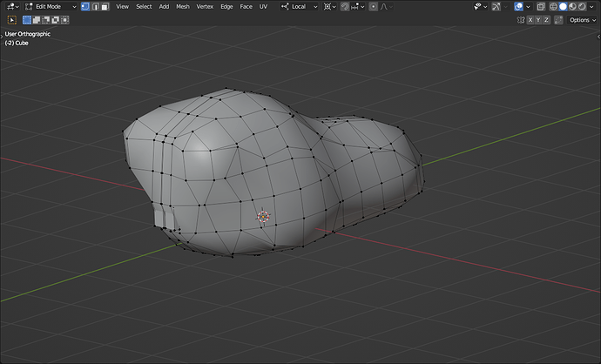Toggle auto merge vertices icon
This screenshot has width=601, height=364.
pos(558,20)
